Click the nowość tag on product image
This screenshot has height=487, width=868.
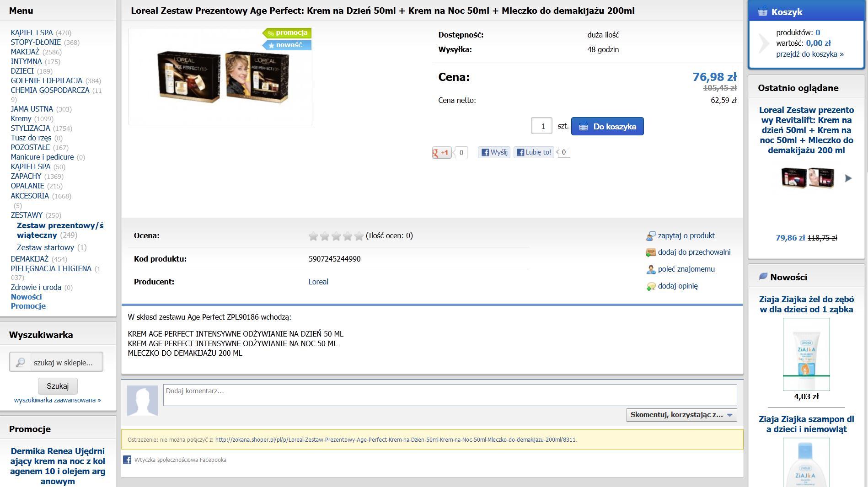click(287, 45)
